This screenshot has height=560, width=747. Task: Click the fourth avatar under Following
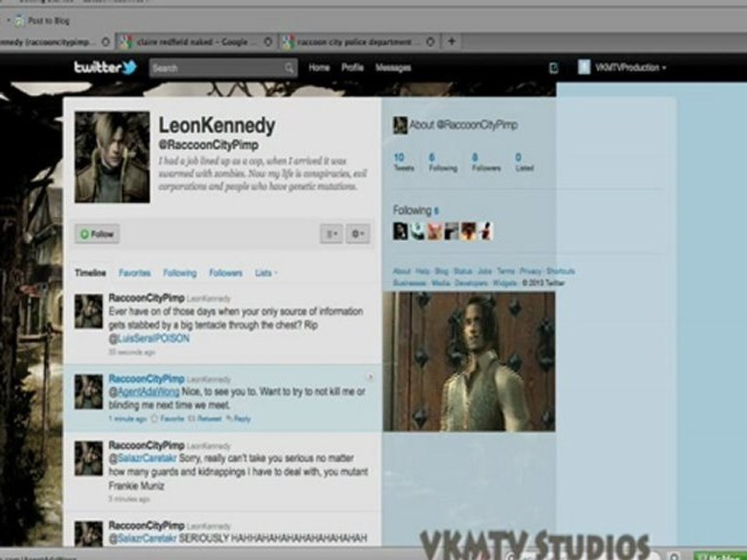pyautogui.click(x=451, y=231)
